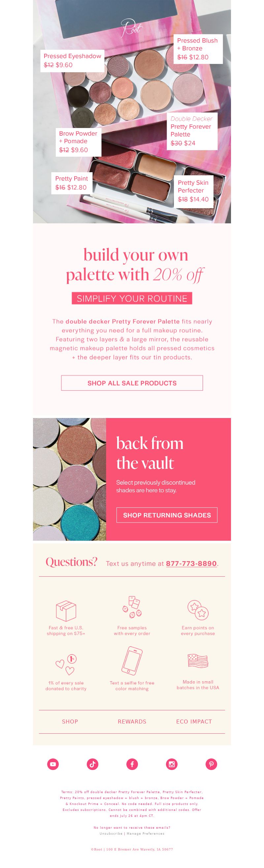Open the REWARDS footer menu item
The height and width of the screenshot is (868, 264).
pos(132,721)
